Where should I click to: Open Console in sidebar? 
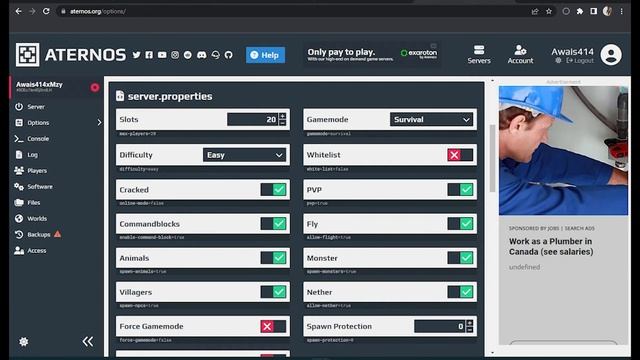pyautogui.click(x=32, y=139)
